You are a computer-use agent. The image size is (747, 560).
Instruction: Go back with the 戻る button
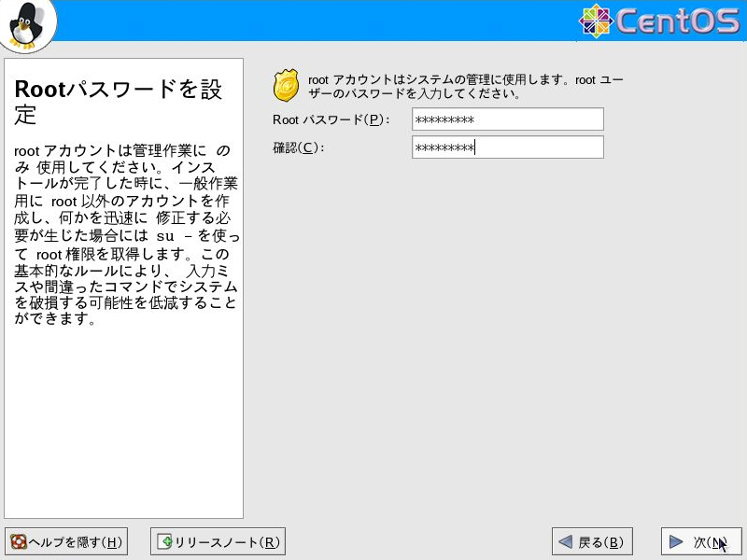tap(592, 541)
